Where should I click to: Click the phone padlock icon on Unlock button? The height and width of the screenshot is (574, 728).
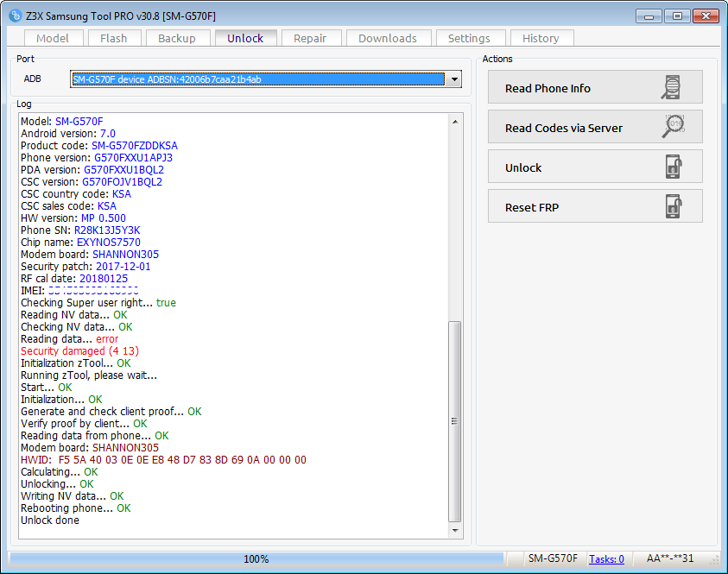pyautogui.click(x=674, y=167)
